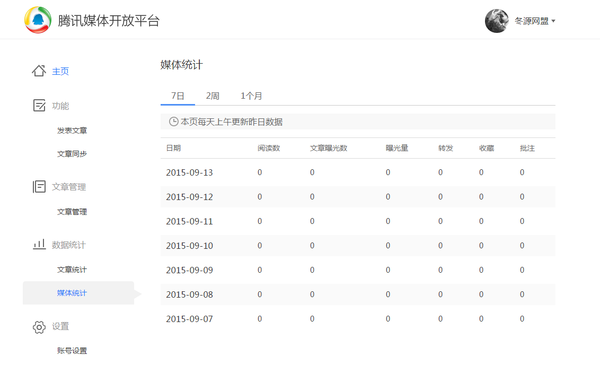Open 发表文章 in the sidebar

pyautogui.click(x=72, y=130)
